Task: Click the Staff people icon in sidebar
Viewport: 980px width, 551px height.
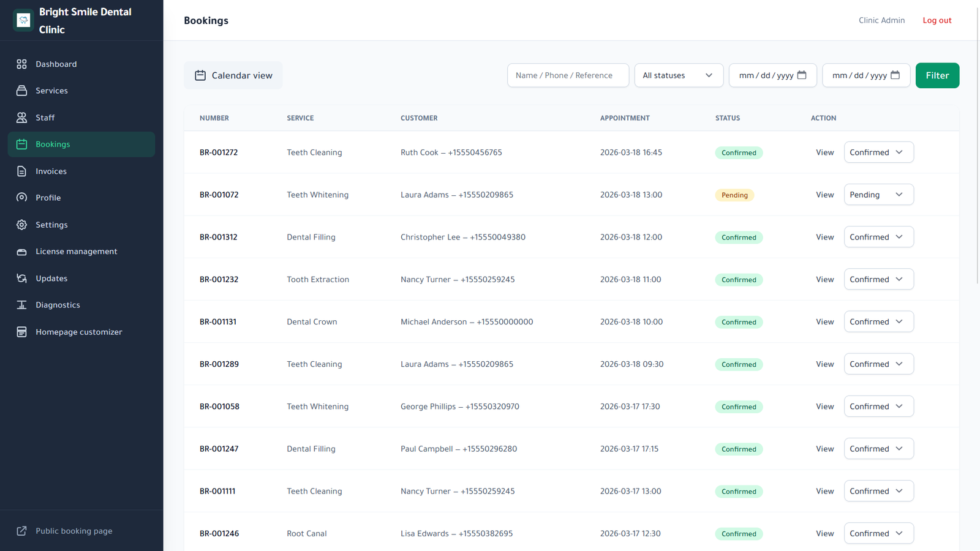Action: [x=21, y=118]
